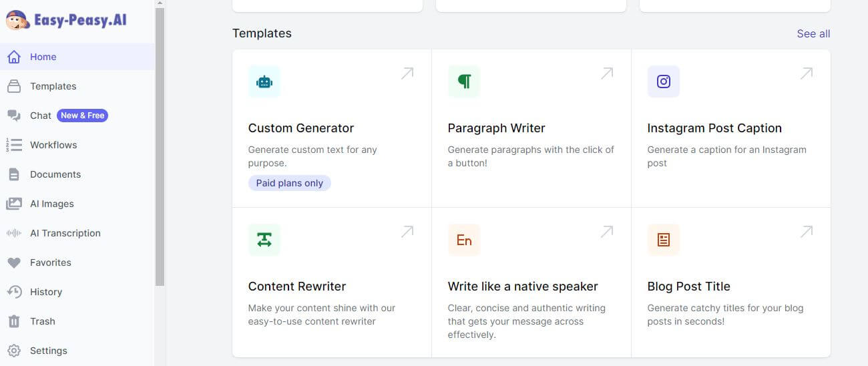The width and height of the screenshot is (868, 366).
Task: Select Workflows in the sidebar
Action: (53, 145)
